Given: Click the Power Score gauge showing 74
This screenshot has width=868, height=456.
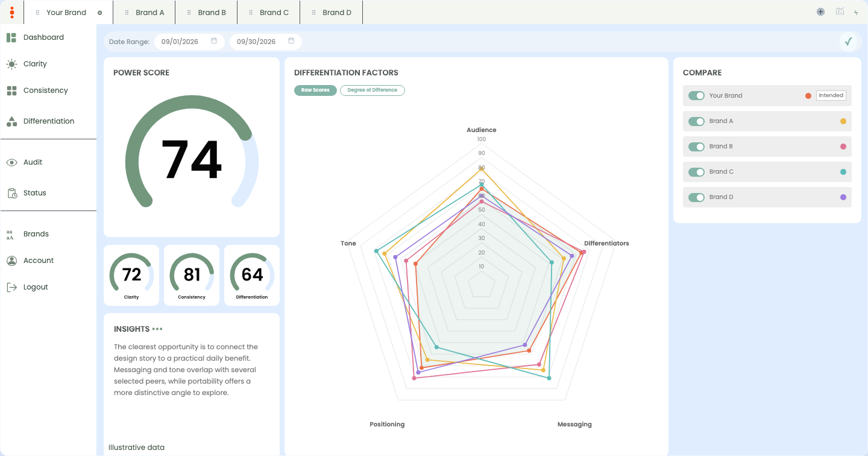Looking at the screenshot, I should click(x=192, y=151).
